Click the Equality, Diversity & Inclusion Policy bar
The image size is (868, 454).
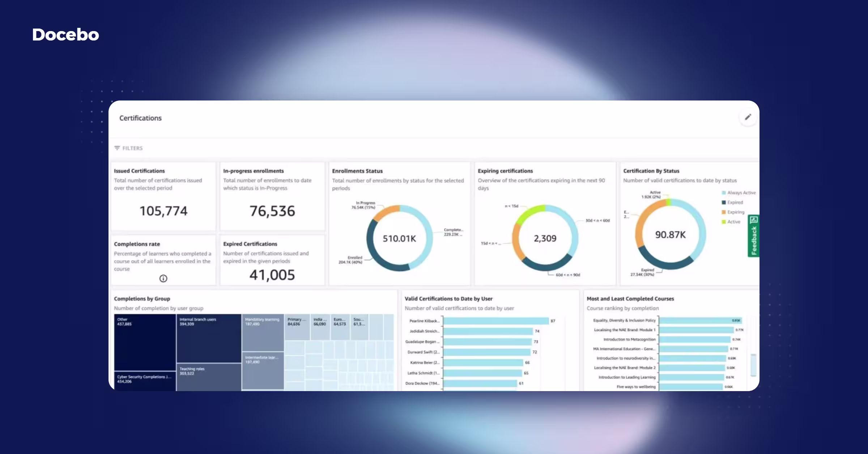(x=701, y=320)
